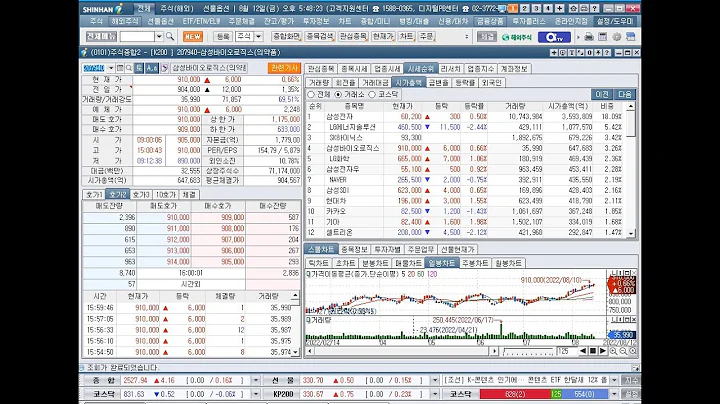Click stock code search magnifier icon
This screenshot has width=720, height=404.
[129, 68]
